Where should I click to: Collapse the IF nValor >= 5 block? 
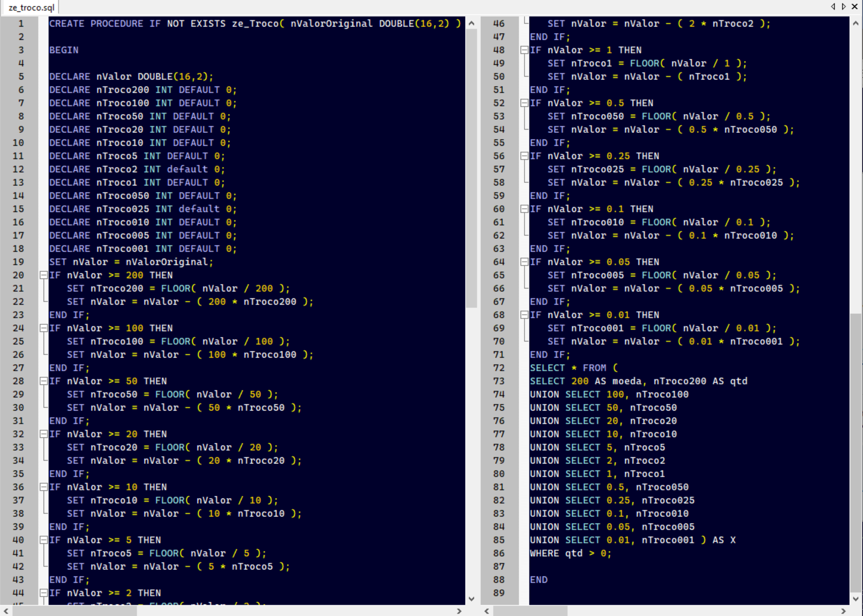[43, 540]
